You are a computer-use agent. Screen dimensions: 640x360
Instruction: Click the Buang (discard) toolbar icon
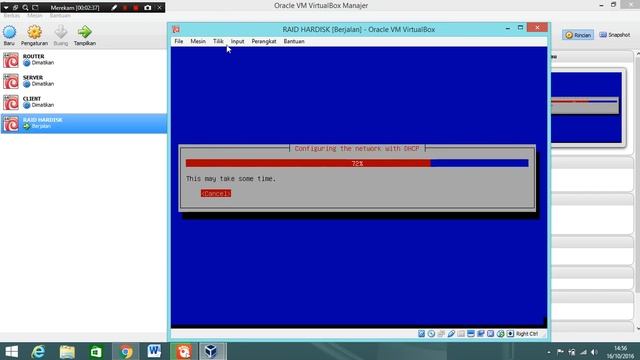[60, 32]
